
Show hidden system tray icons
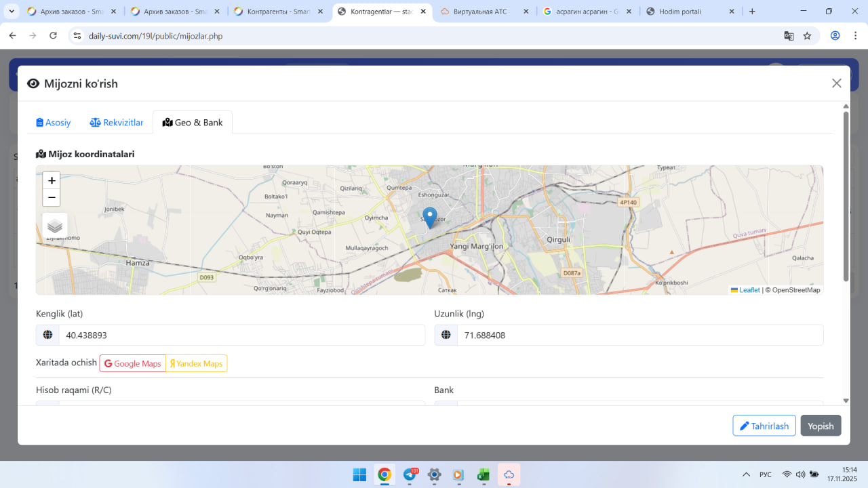pyautogui.click(x=746, y=474)
